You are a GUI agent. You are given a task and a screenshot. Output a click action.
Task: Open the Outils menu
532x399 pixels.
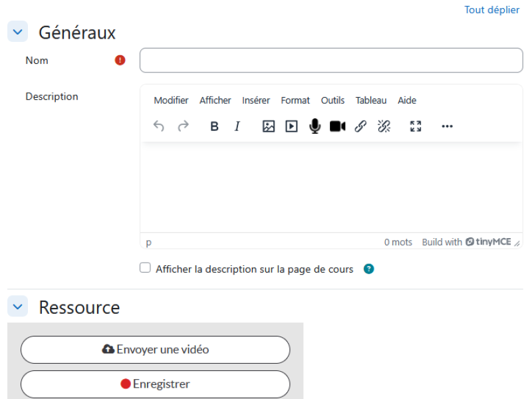tap(332, 100)
